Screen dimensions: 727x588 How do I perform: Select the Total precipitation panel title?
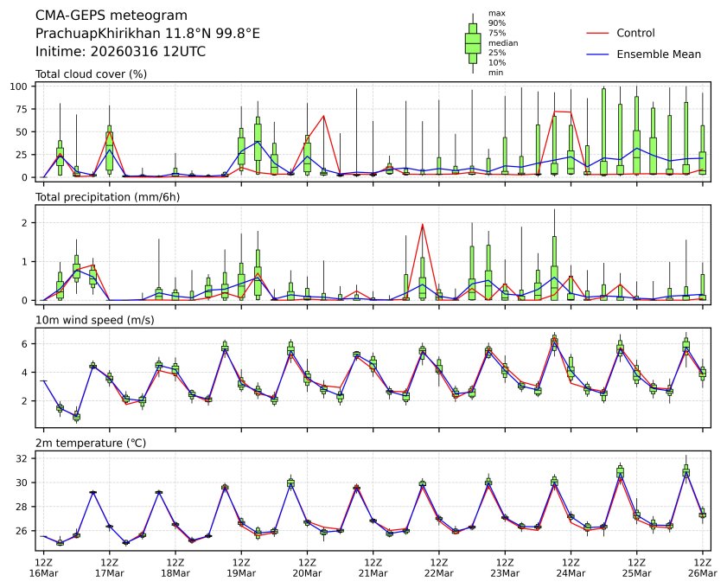[x=102, y=197]
